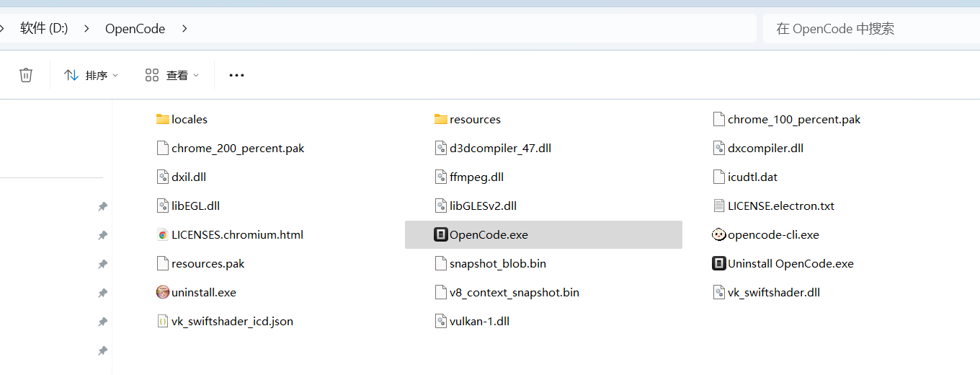Image resolution: width=980 pixels, height=375 pixels.
Task: Click the vulkan-1.dll file icon
Action: point(441,321)
